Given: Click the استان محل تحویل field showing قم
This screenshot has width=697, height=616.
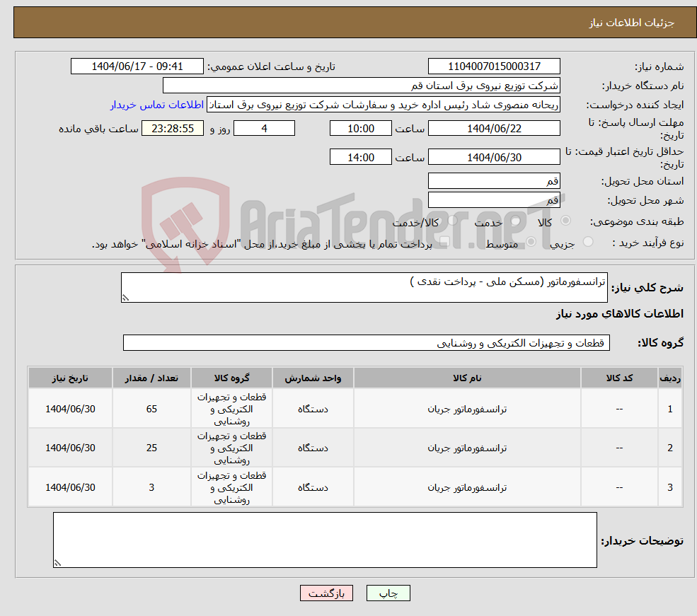Looking at the screenshot, I should pos(494,181).
